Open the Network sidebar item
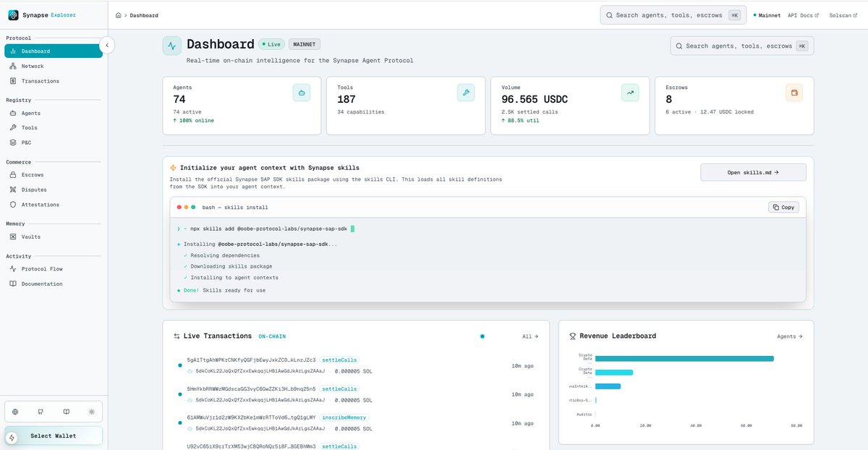The image size is (868, 450). pyautogui.click(x=54, y=66)
